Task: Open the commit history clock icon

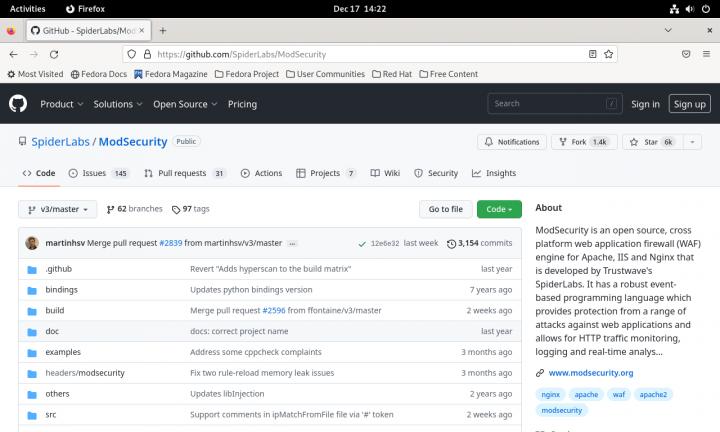Action: [x=451, y=243]
